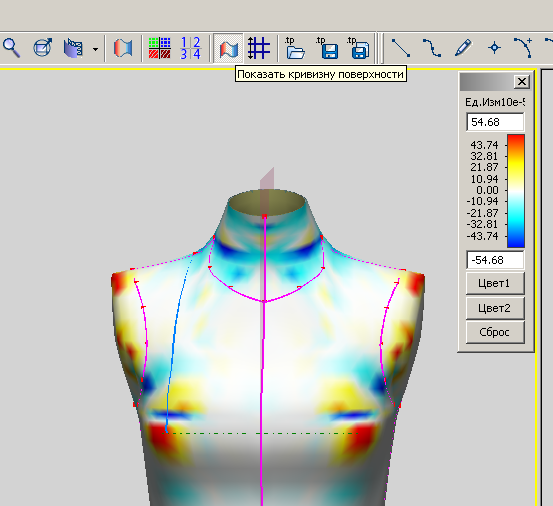This screenshot has height=506, width=553.
Task: Click the red-blue surface shading icon
Action: [123, 48]
